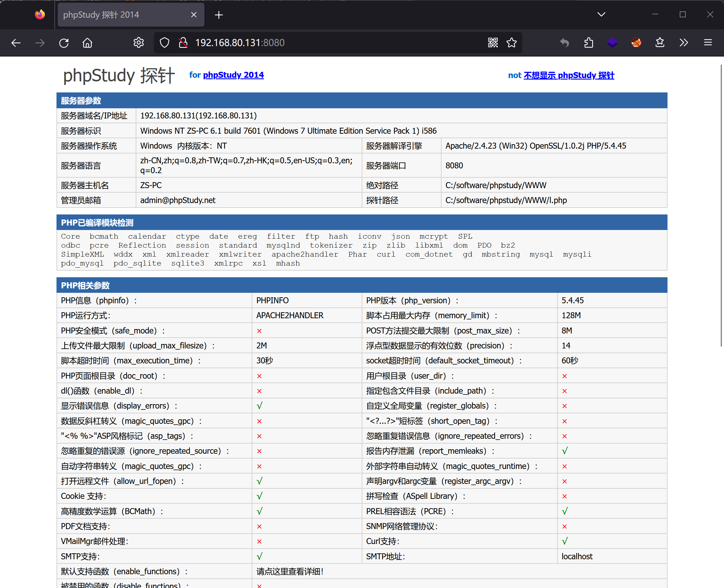Viewport: 724px width, 588px height.
Task: Click the allow_url_fopen check mark
Action: point(259,481)
